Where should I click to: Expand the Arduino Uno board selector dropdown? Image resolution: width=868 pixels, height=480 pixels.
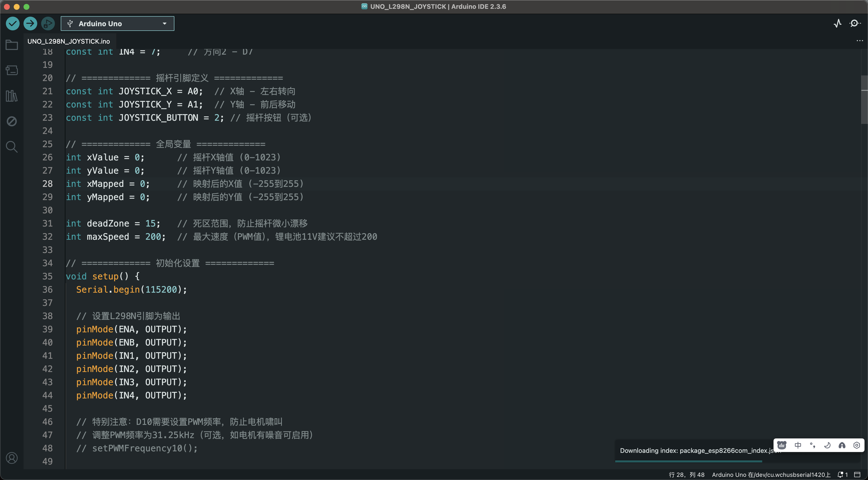point(117,24)
